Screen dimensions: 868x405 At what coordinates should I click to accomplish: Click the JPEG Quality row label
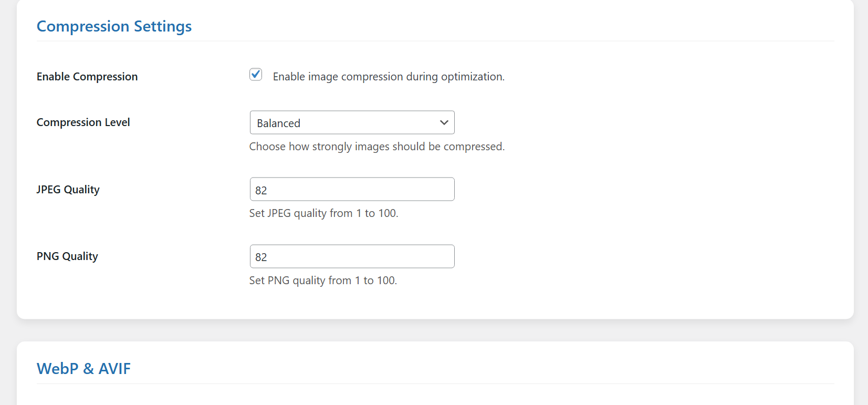(x=68, y=190)
